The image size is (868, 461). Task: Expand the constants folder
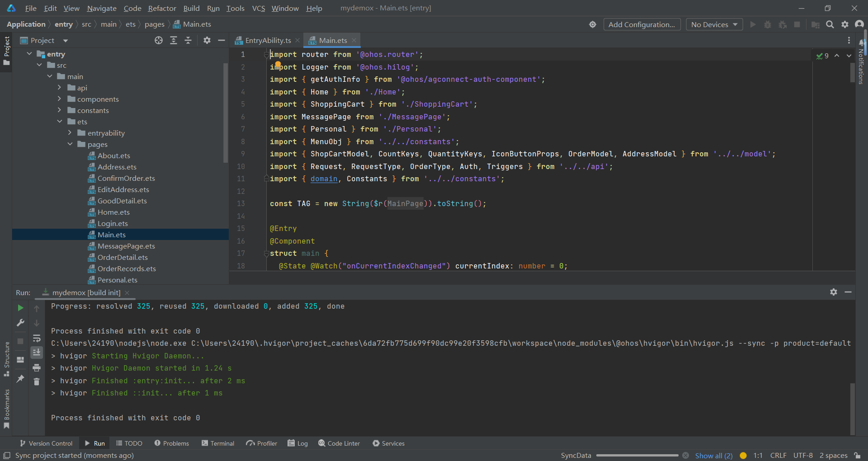pyautogui.click(x=59, y=110)
